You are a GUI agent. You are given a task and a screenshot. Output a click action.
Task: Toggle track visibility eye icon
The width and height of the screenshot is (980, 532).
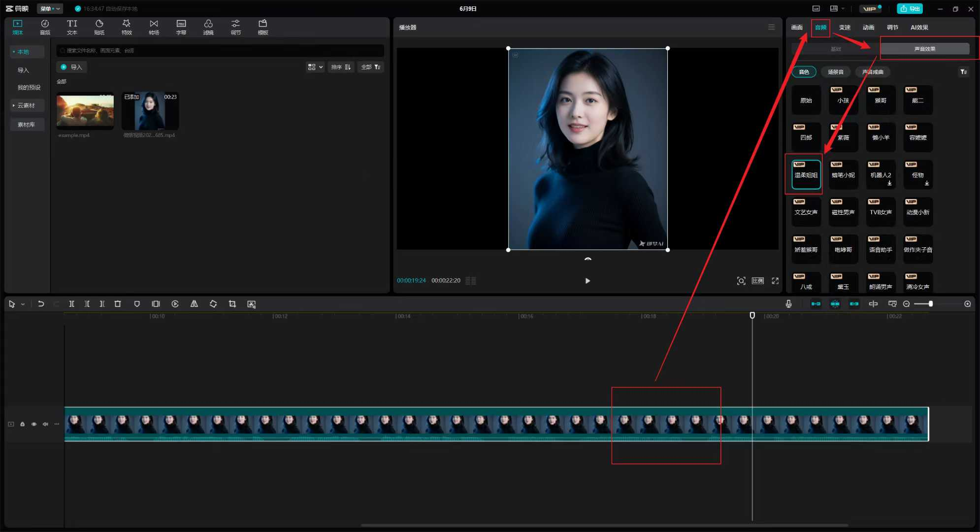[x=34, y=424]
